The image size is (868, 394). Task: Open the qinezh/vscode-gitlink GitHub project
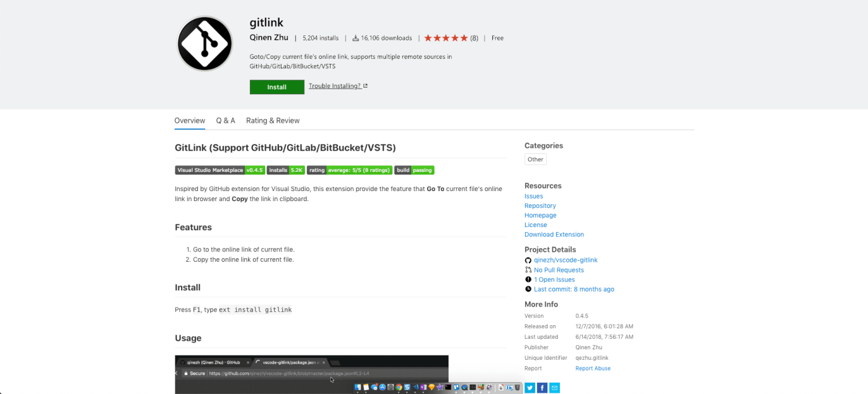(565, 260)
